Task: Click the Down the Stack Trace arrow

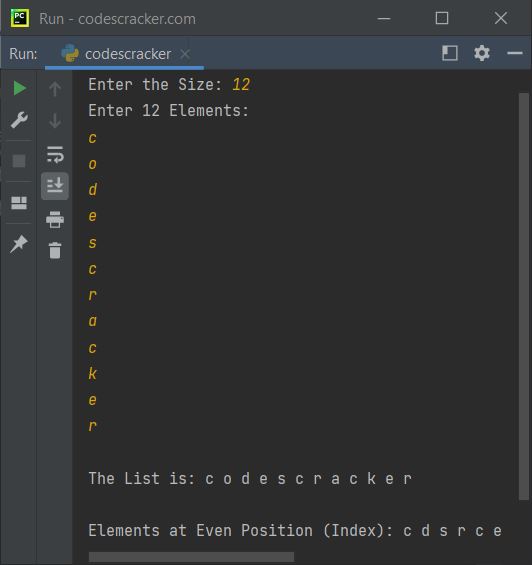Action: 55,120
